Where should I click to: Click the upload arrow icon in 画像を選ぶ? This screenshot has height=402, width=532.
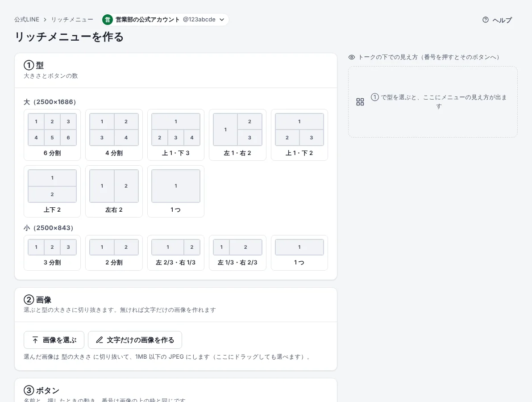click(35, 340)
